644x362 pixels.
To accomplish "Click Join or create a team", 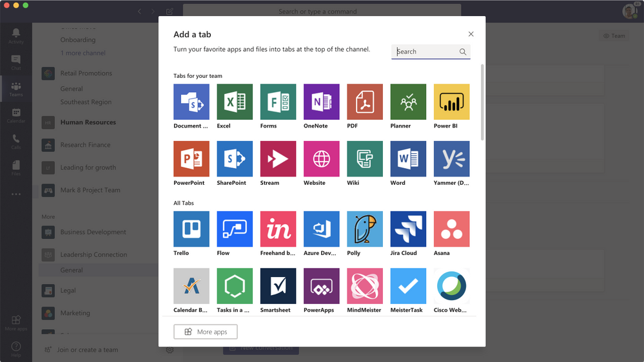I will (82, 350).
